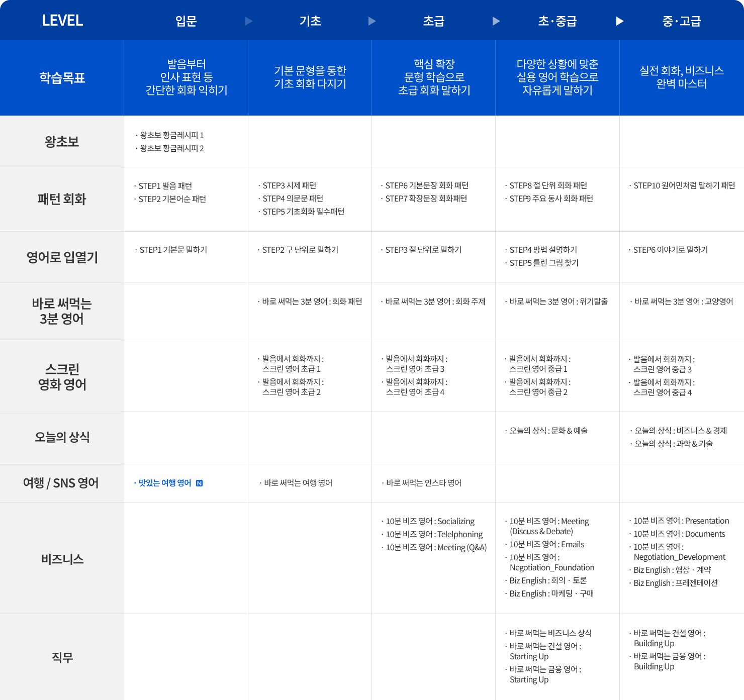
Task: Open STEP6 이야기로 말하기 lesson
Action: (671, 250)
